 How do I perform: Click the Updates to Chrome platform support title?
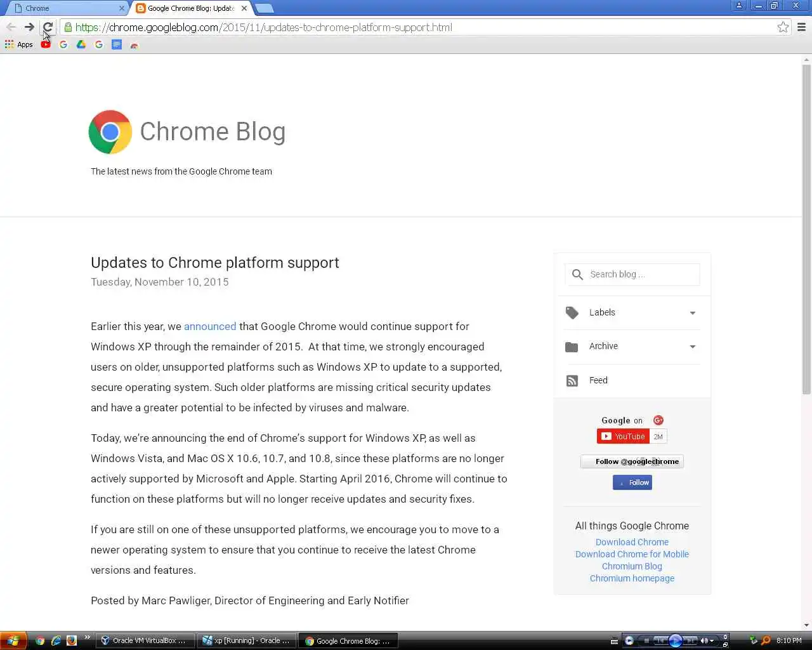point(215,263)
